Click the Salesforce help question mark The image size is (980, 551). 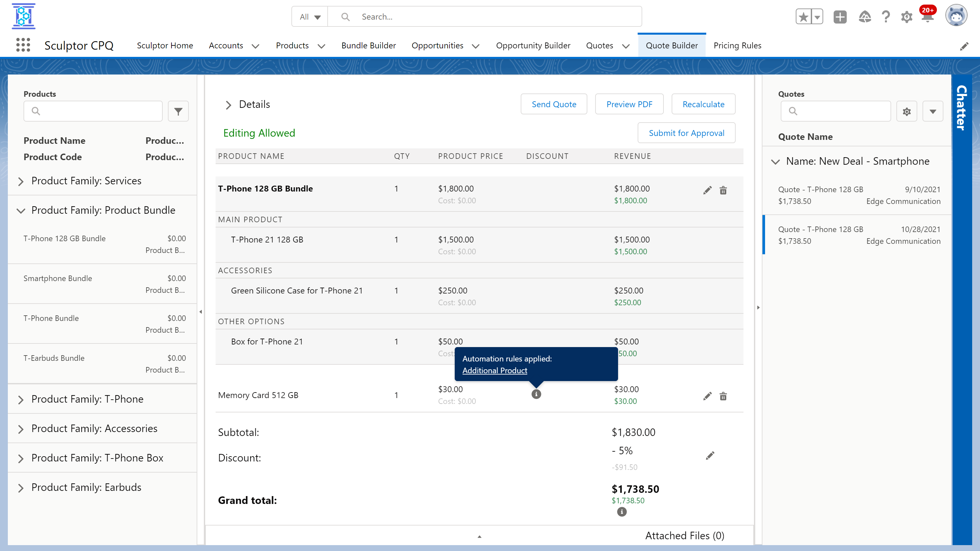886,17
